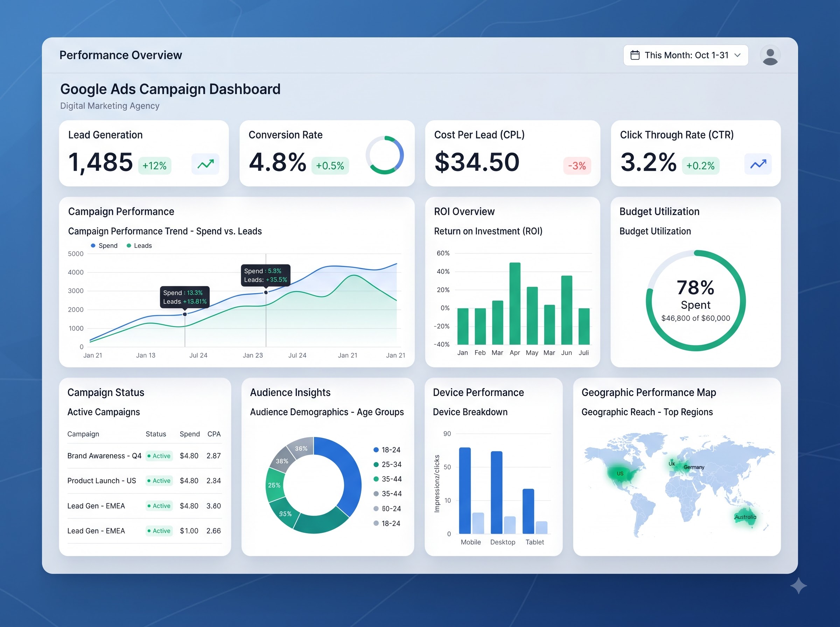The image size is (840, 627).
Task: Click the calendar icon in date selector
Action: [635, 55]
